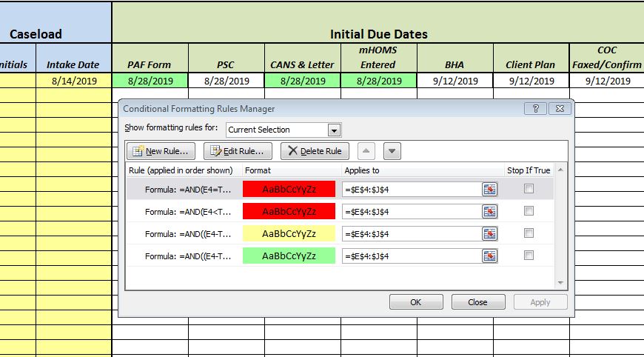Click mHOMS Entered cell 8/28/2019
The height and width of the screenshot is (357, 644).
(x=379, y=81)
